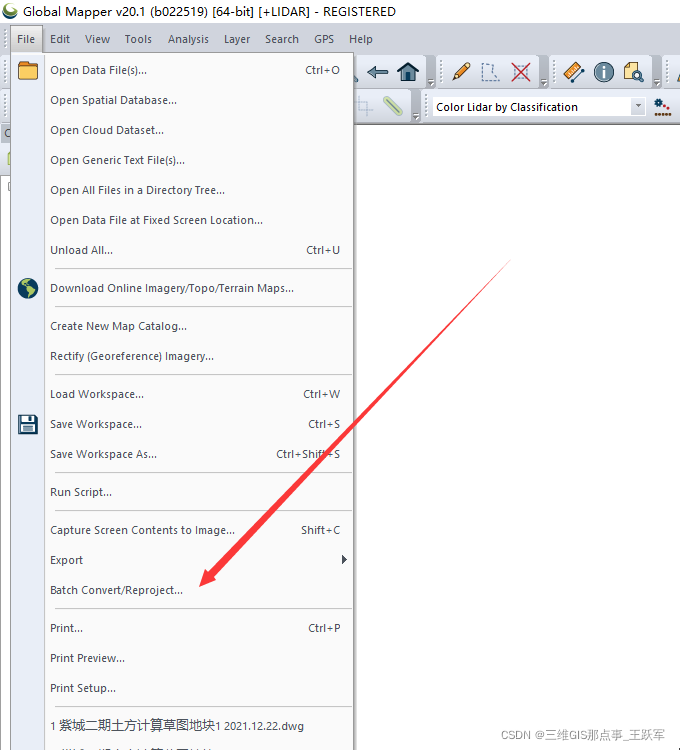Choose Print Preview...
680x750 pixels.
(198, 658)
